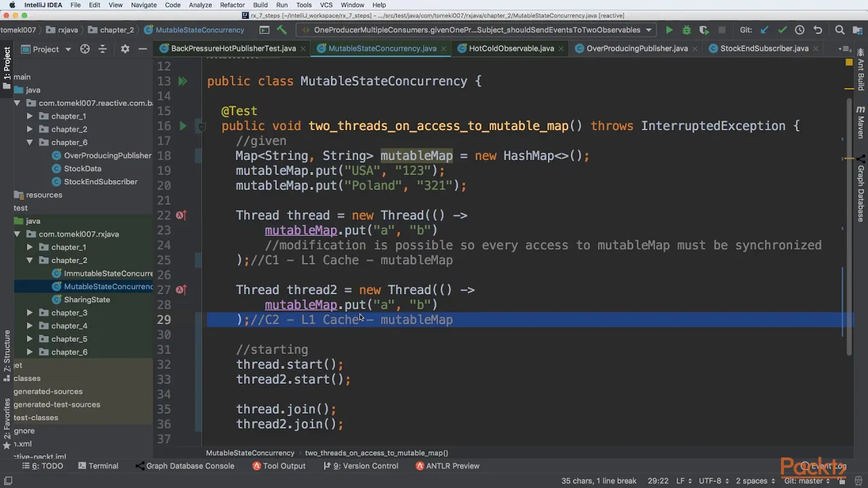Change the LF line separator
This screenshot has height=488, width=868.
tap(684, 481)
